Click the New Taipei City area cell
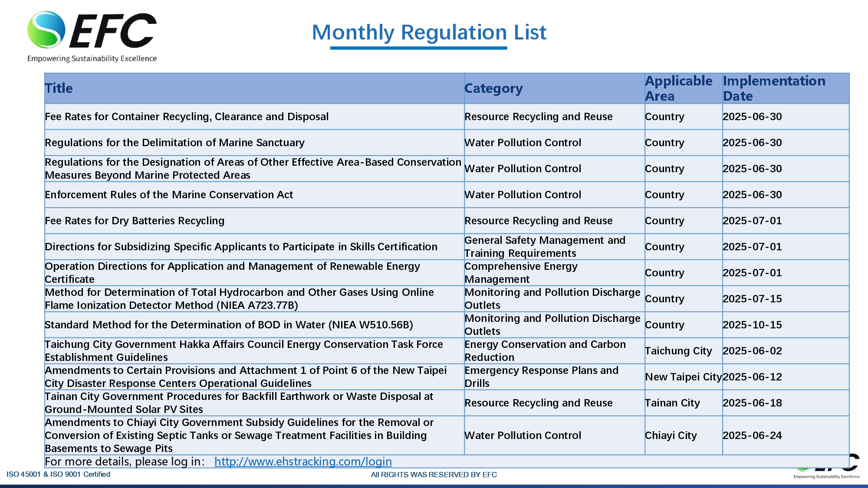This screenshot has height=488, width=868. click(684, 377)
